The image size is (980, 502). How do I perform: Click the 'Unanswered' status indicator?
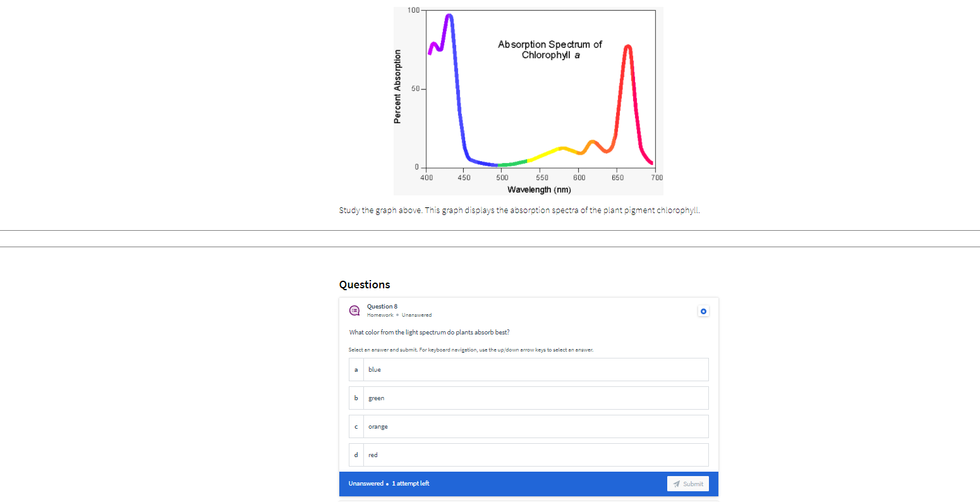(417, 315)
